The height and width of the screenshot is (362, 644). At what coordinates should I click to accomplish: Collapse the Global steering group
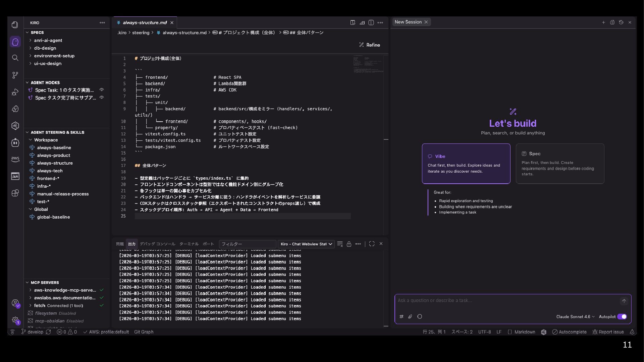31,209
